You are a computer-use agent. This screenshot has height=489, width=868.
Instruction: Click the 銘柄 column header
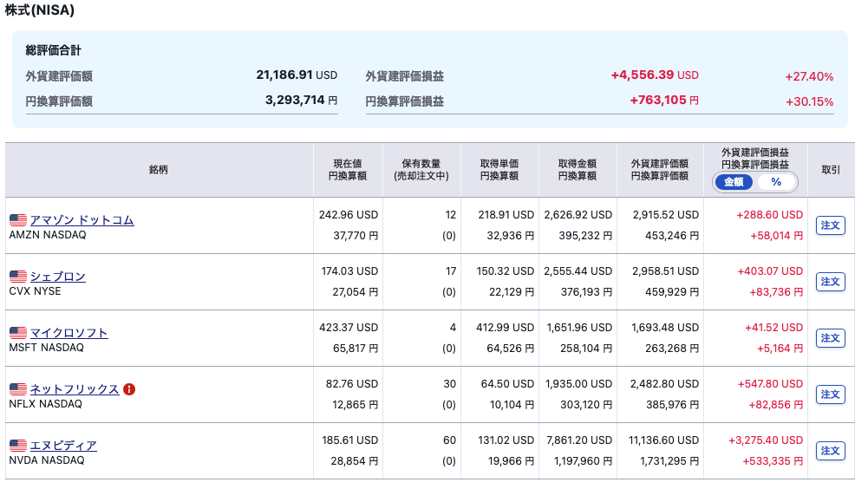[159, 170]
